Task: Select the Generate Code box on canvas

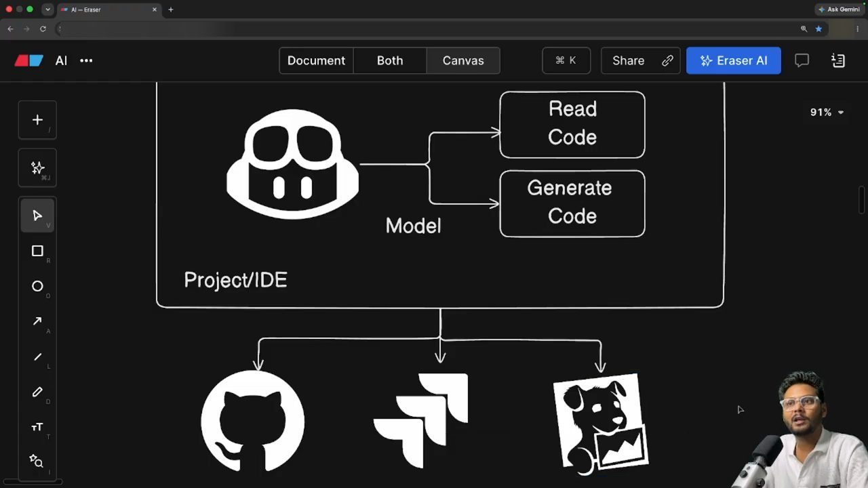Action: point(572,203)
